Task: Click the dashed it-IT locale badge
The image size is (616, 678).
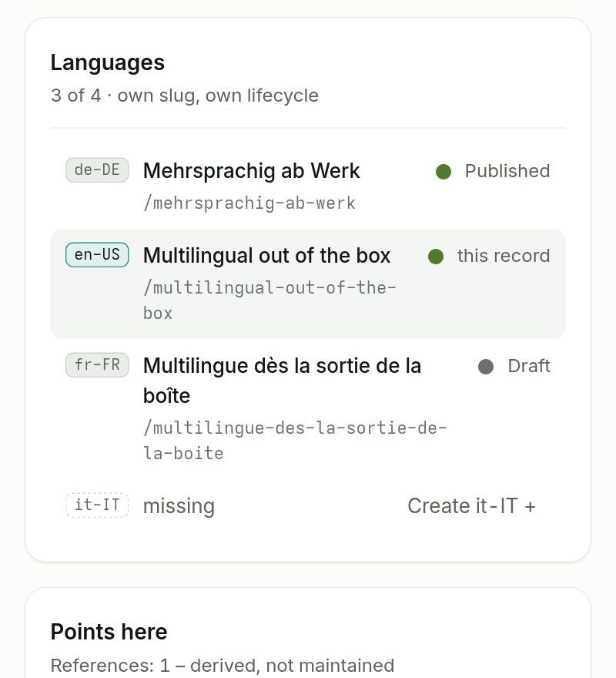Action: pyautogui.click(x=97, y=505)
